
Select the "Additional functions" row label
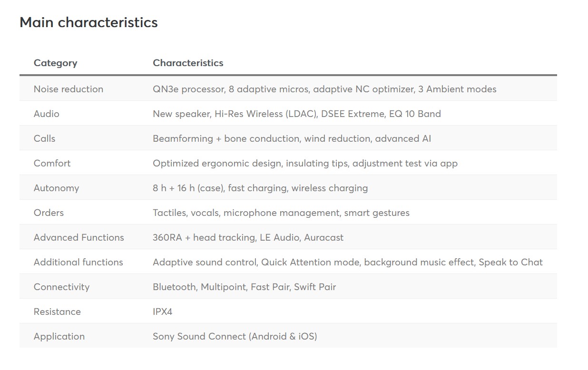pyautogui.click(x=78, y=262)
